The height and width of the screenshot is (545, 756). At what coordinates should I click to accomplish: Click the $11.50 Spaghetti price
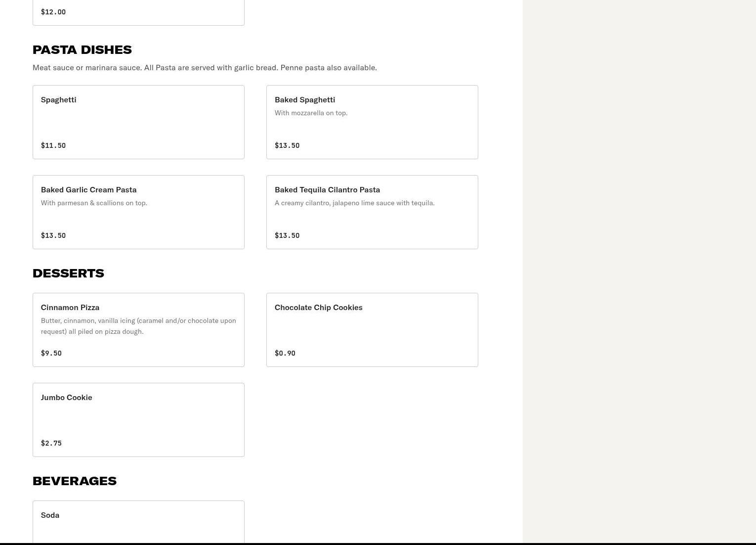coord(53,145)
